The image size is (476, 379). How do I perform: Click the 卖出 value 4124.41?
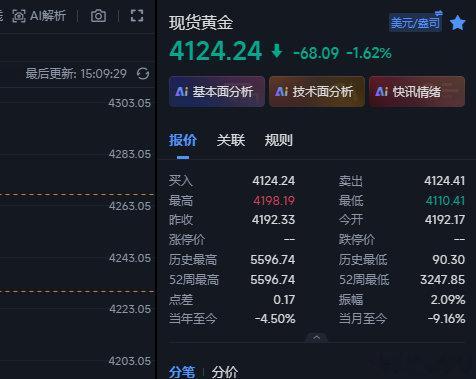click(444, 181)
